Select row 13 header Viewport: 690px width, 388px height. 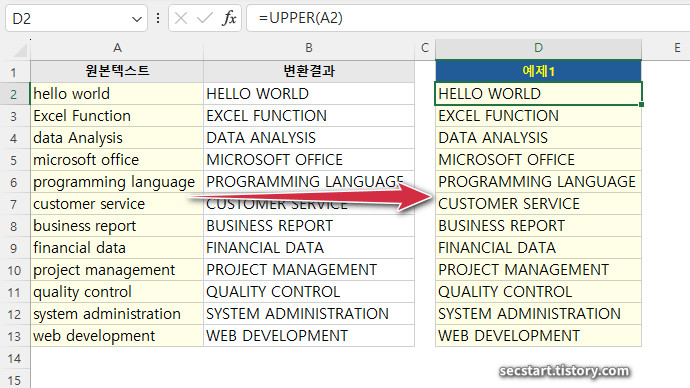pyautogui.click(x=14, y=336)
